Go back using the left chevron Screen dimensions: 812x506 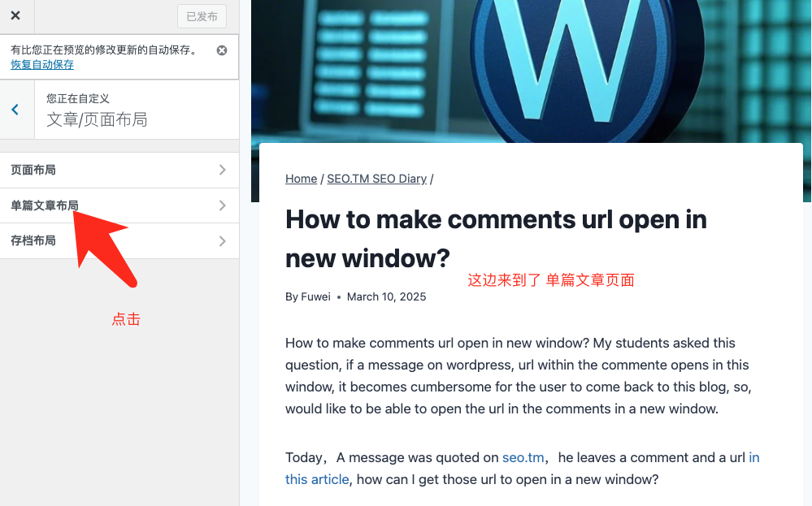[x=15, y=110]
